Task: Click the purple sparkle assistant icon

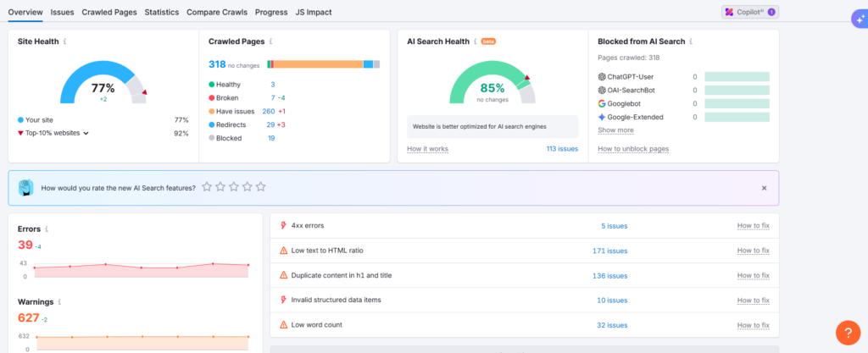Action: pyautogui.click(x=857, y=22)
